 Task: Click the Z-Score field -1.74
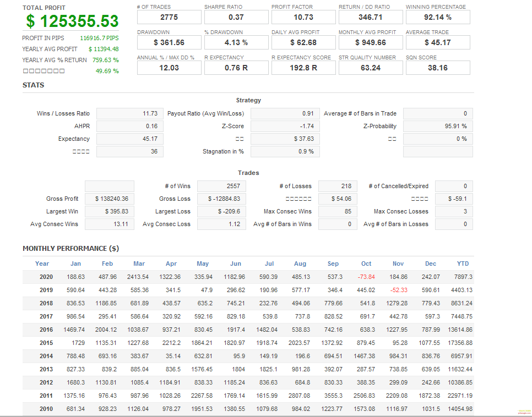[x=285, y=126]
